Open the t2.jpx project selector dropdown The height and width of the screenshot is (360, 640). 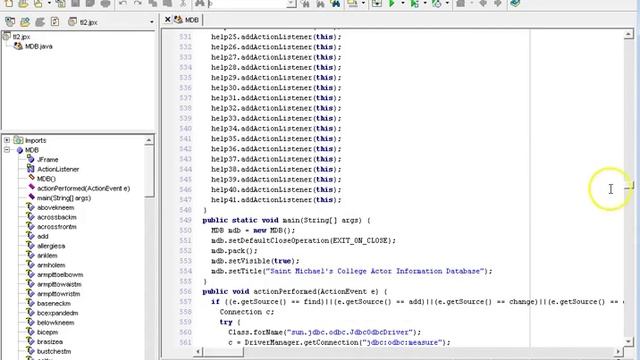(x=152, y=22)
